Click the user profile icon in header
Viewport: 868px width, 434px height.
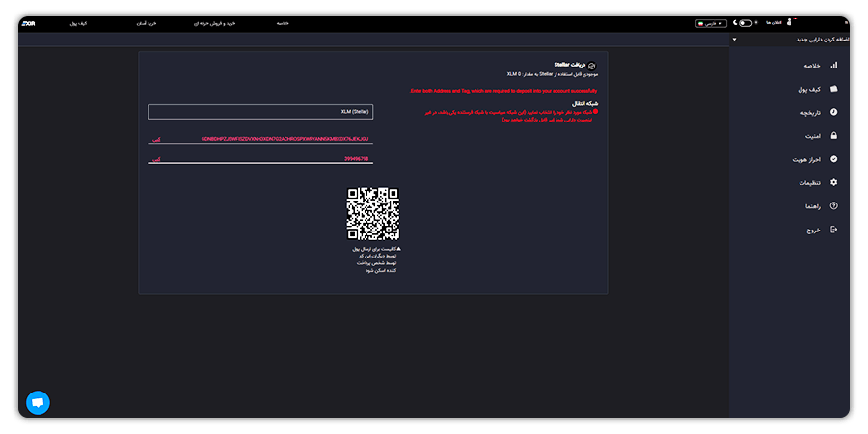pyautogui.click(x=789, y=23)
